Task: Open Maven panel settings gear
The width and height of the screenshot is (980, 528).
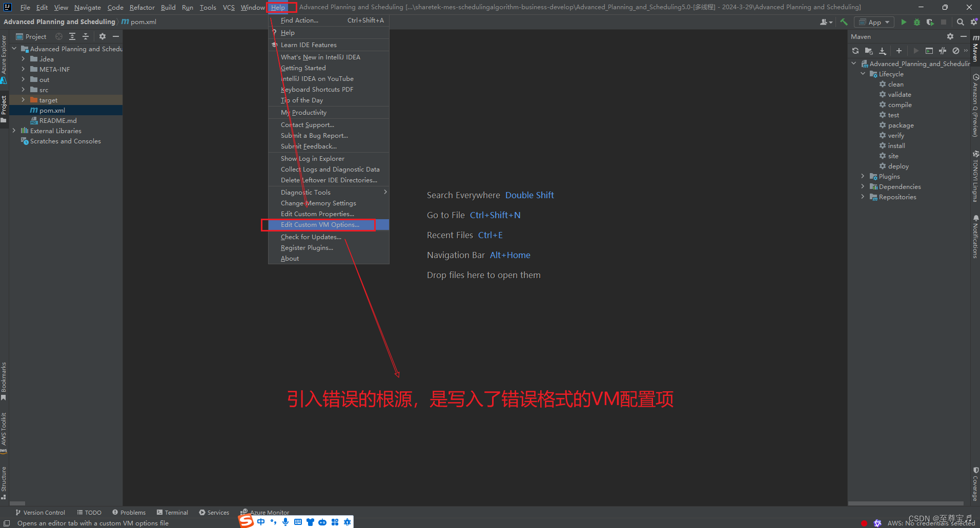Action: pyautogui.click(x=950, y=36)
